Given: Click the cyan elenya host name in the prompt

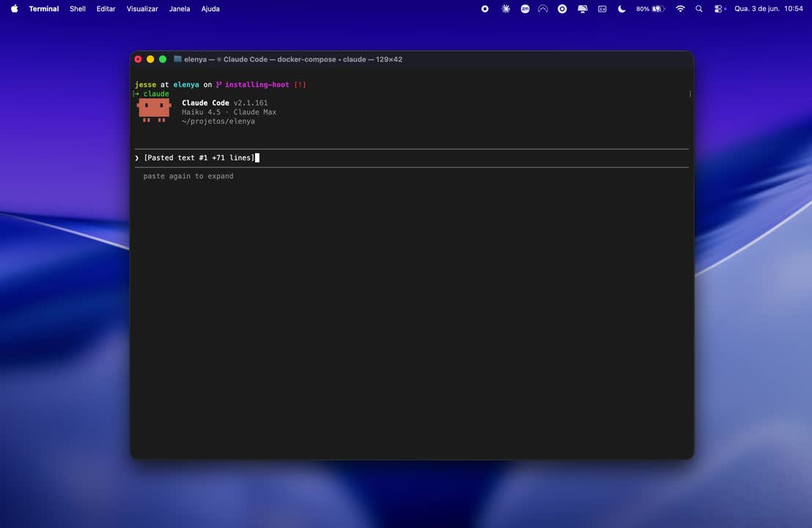Looking at the screenshot, I should coord(186,84).
